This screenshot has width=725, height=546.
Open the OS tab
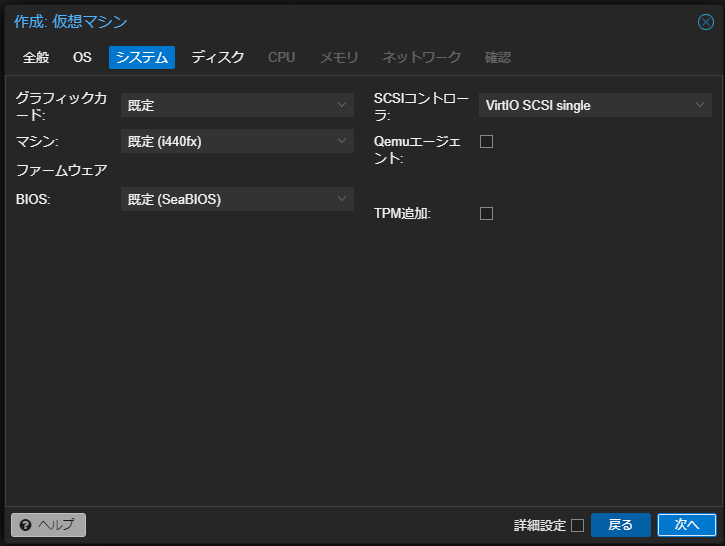click(82, 57)
